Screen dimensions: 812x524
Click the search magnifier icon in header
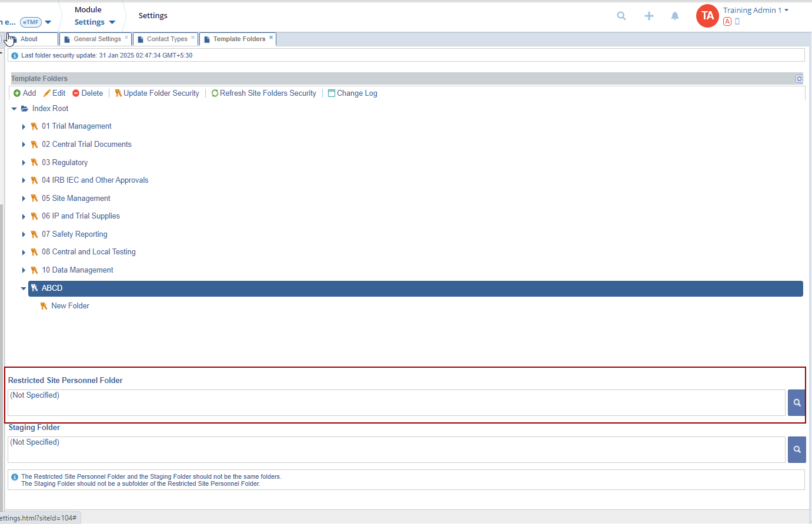621,16
